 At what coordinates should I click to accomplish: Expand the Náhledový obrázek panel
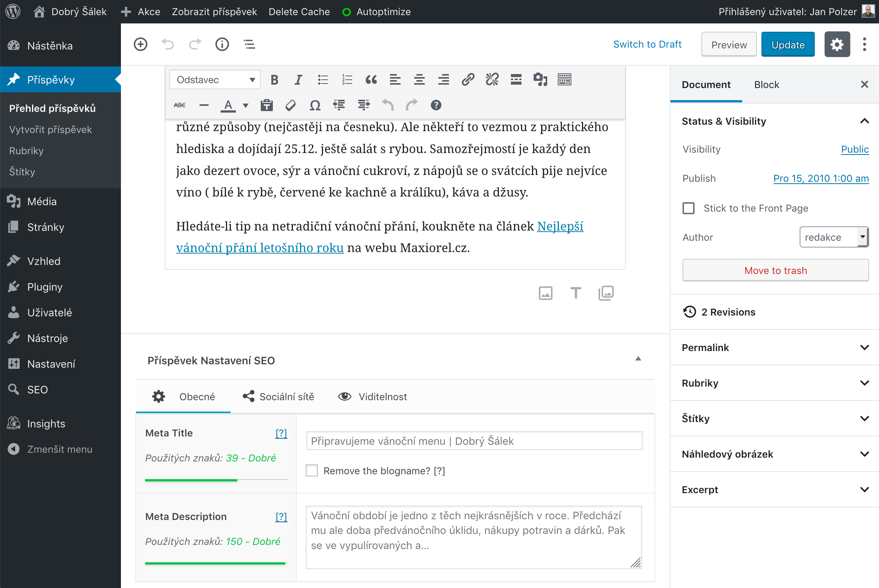pos(775,454)
